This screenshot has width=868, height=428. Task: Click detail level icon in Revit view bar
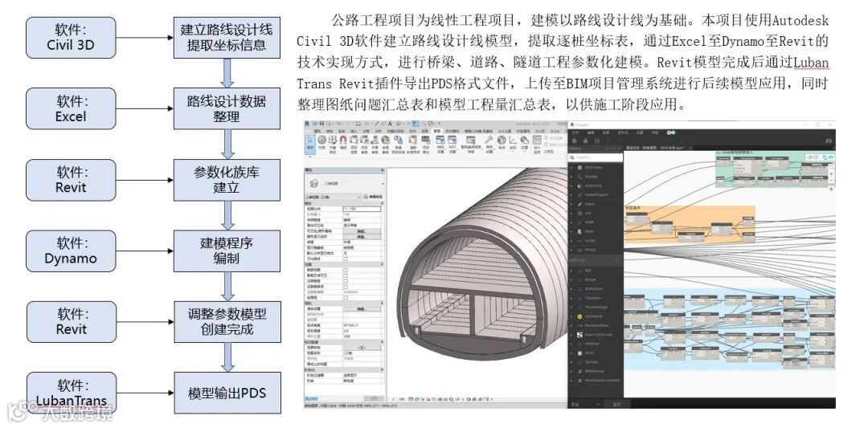coord(410,399)
